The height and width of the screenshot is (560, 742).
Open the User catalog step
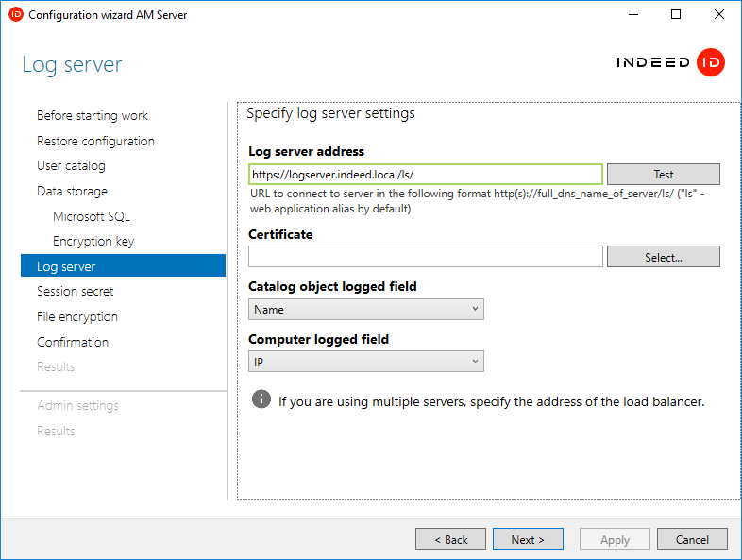coord(71,165)
